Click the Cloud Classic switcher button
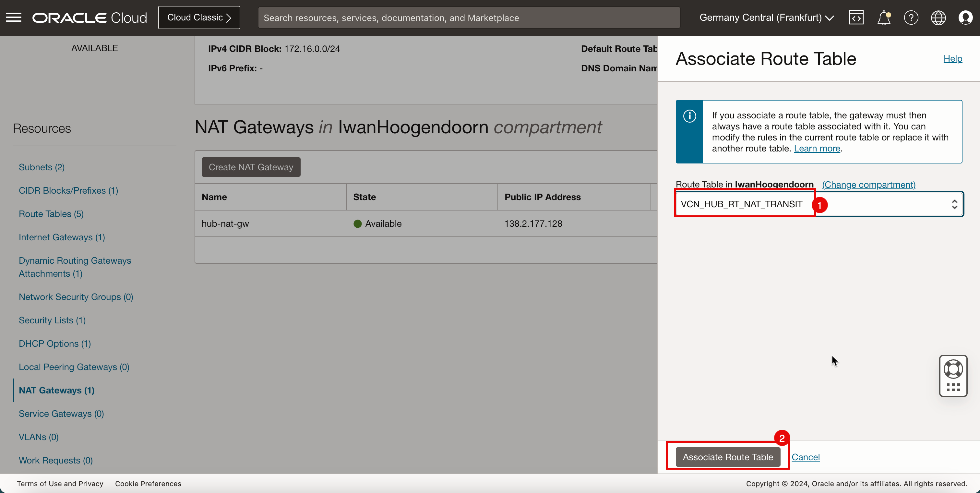The height and width of the screenshot is (493, 980). (x=199, y=18)
